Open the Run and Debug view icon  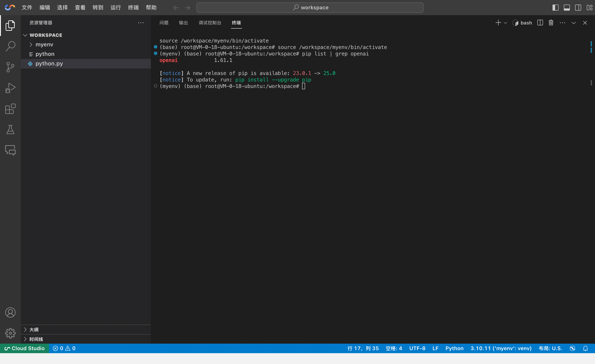coord(10,88)
